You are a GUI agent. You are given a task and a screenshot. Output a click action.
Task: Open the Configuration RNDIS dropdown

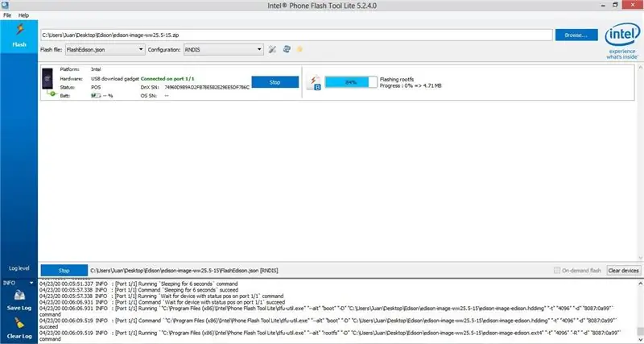point(224,49)
